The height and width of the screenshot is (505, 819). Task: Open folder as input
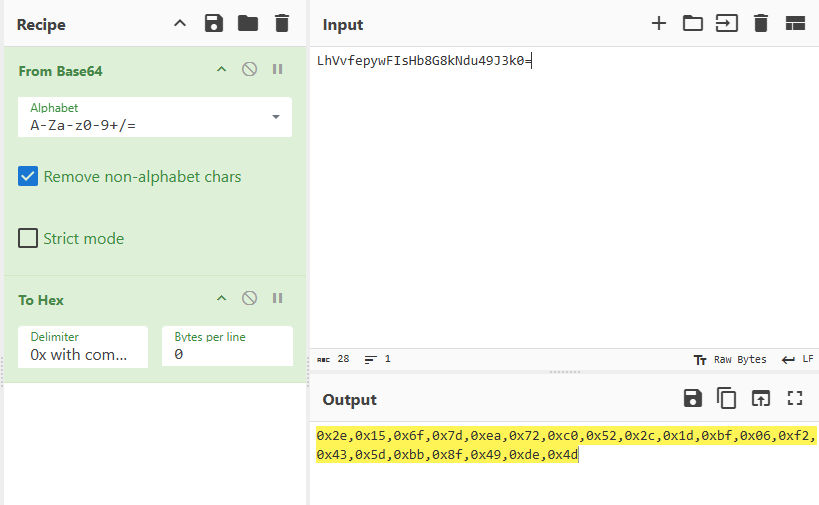[x=693, y=24]
